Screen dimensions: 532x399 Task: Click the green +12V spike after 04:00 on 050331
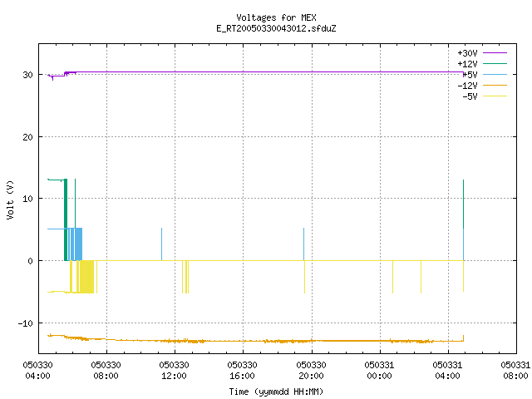pos(464,204)
